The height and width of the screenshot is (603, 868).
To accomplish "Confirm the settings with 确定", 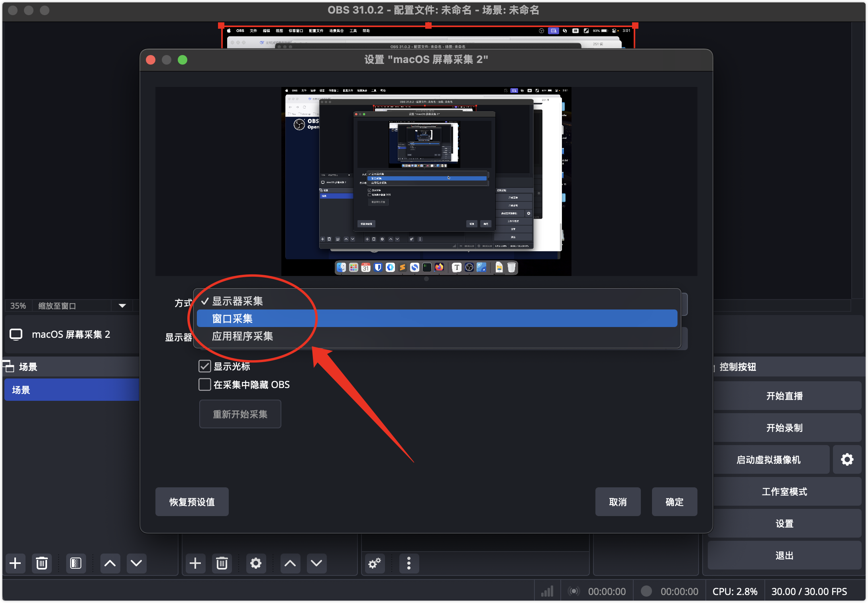I will point(675,502).
